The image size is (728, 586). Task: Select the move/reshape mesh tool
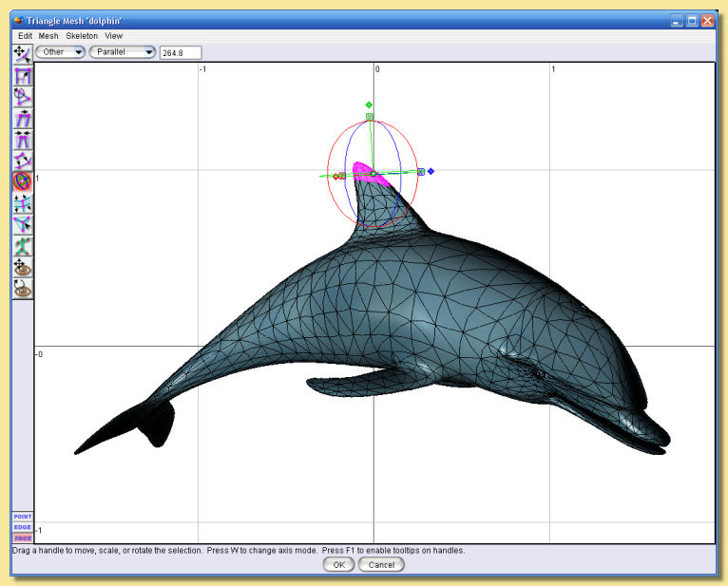point(23,53)
